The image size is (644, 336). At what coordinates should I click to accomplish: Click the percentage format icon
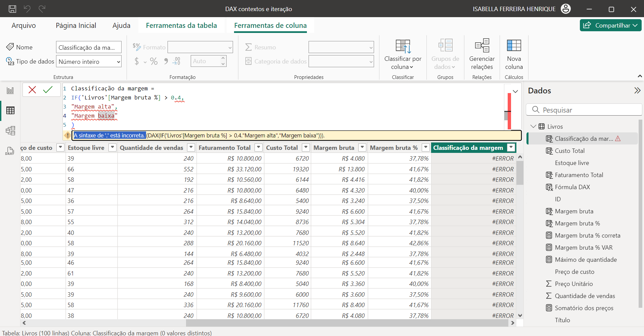[x=154, y=61]
